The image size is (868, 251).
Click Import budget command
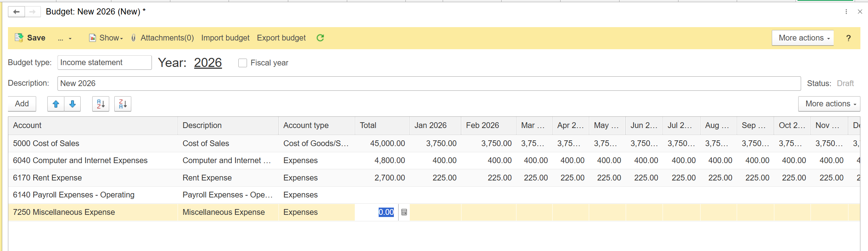pos(225,38)
